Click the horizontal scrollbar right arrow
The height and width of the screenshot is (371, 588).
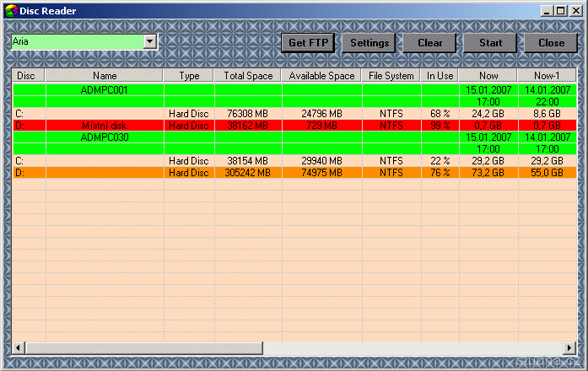(x=569, y=347)
